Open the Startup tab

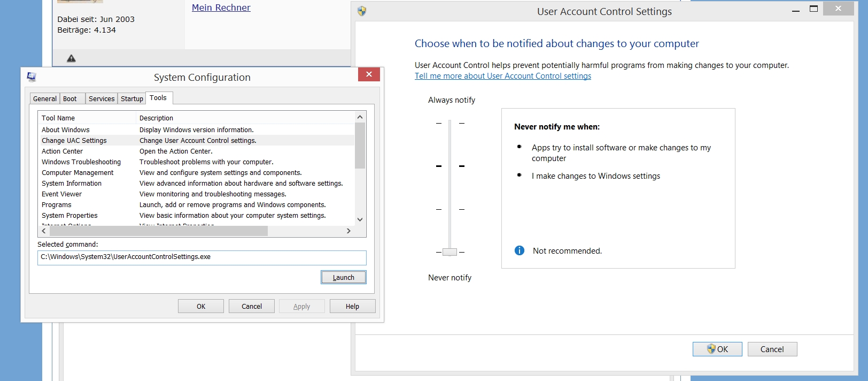tap(132, 98)
